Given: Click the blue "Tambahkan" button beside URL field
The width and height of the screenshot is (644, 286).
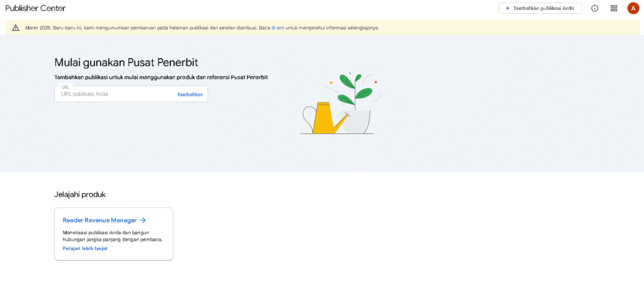Looking at the screenshot, I should 190,94.
